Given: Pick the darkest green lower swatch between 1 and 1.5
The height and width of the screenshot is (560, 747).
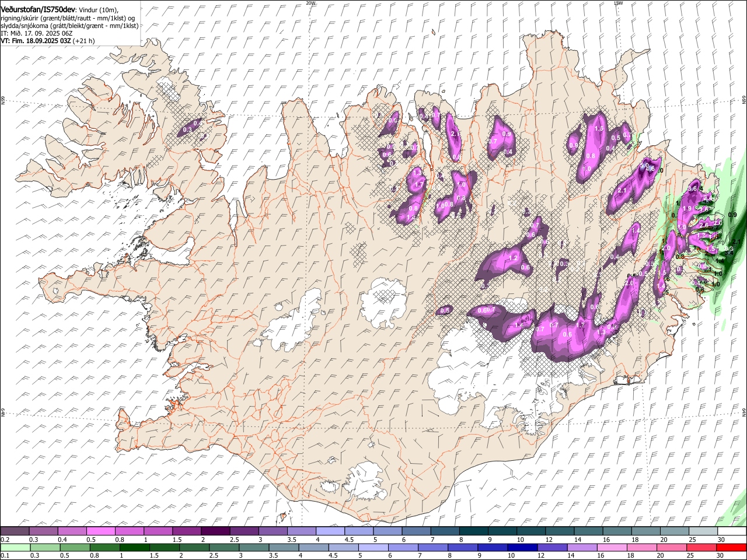Looking at the screenshot, I should tap(135, 547).
